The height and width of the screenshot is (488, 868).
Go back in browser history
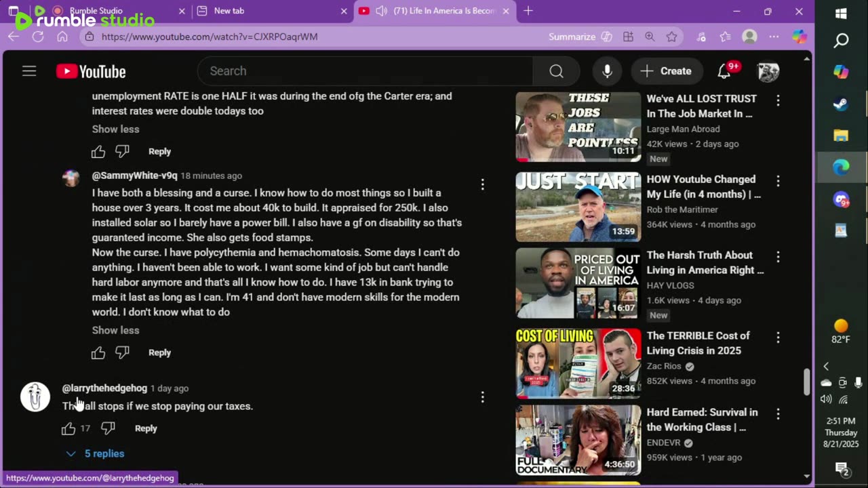pyautogui.click(x=14, y=37)
